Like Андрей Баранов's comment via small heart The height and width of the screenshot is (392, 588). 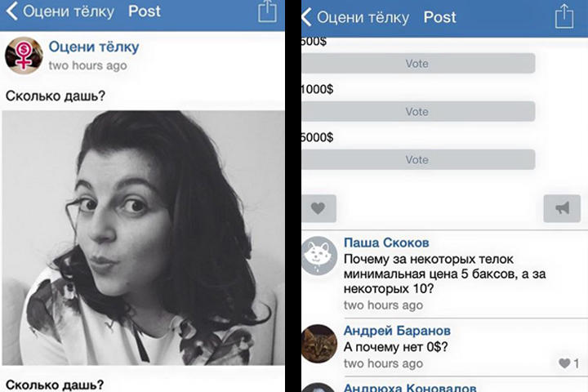pos(564,363)
